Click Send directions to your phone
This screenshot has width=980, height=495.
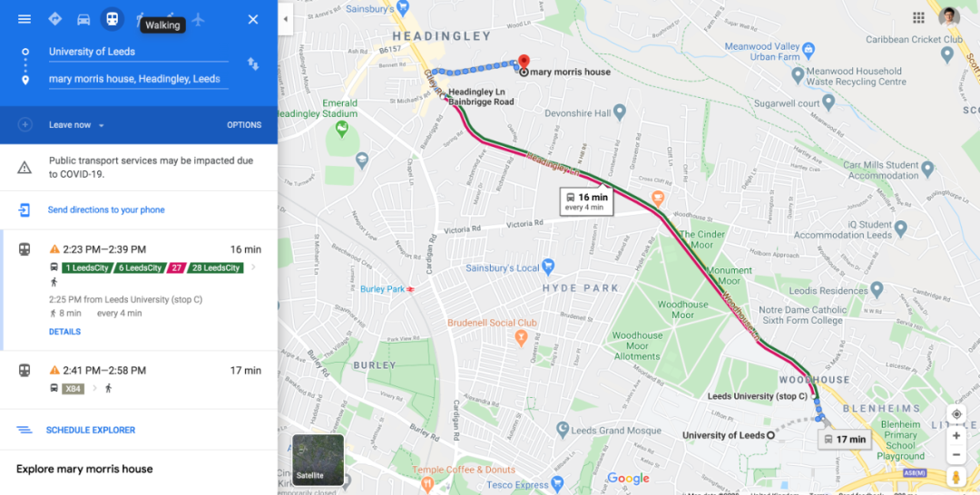(x=106, y=209)
